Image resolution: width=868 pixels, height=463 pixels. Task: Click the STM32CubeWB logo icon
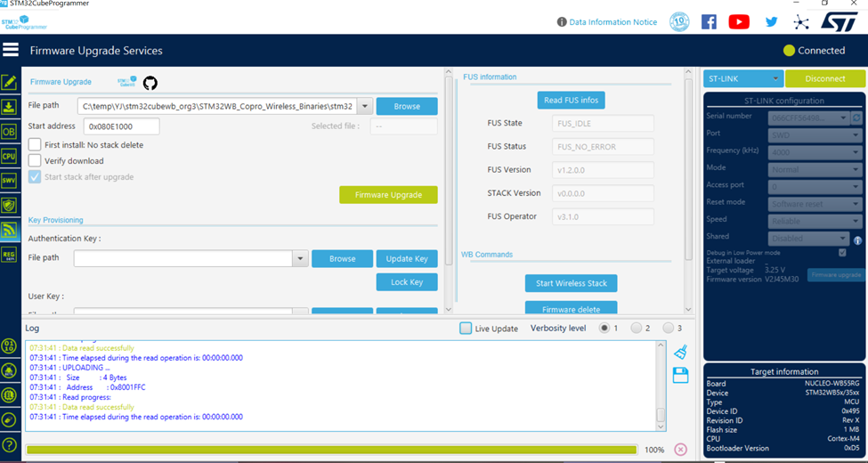coord(126,82)
